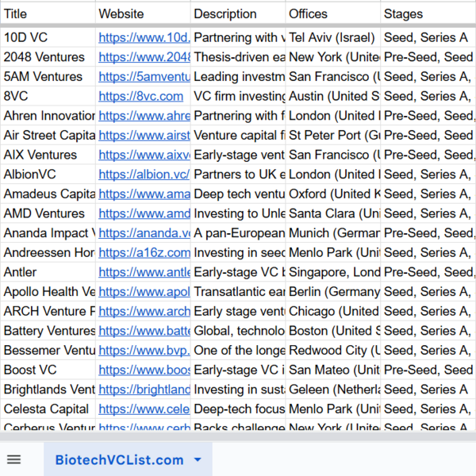This screenshot has height=476, width=476.
Task: Select the Munich offices cell
Action: pos(333,233)
